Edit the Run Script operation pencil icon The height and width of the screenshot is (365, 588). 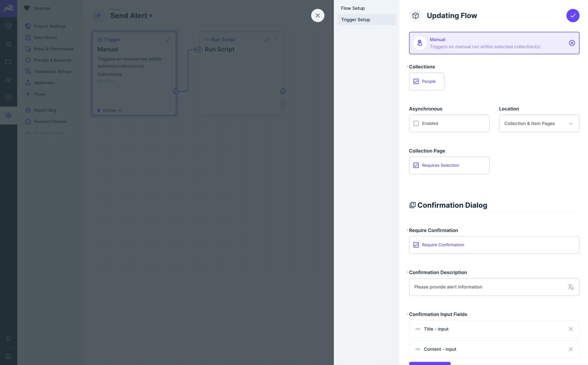[267, 39]
